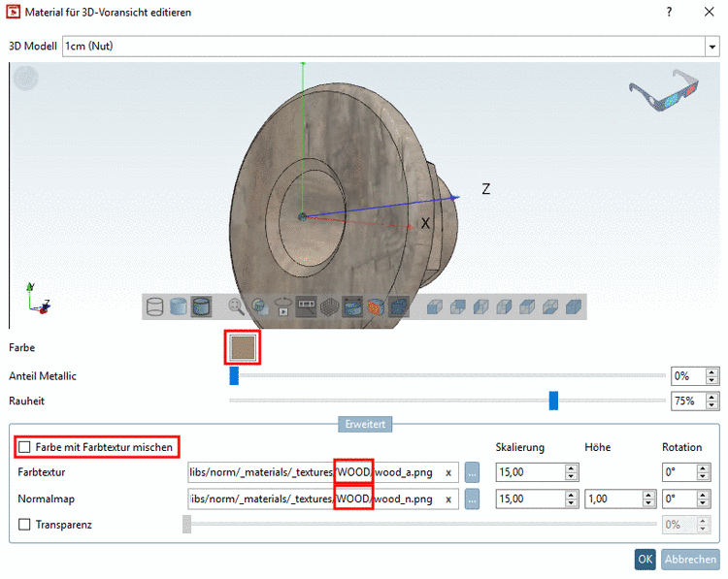
Task: Browse for Farbtextur file with ... button
Action: coord(472,472)
